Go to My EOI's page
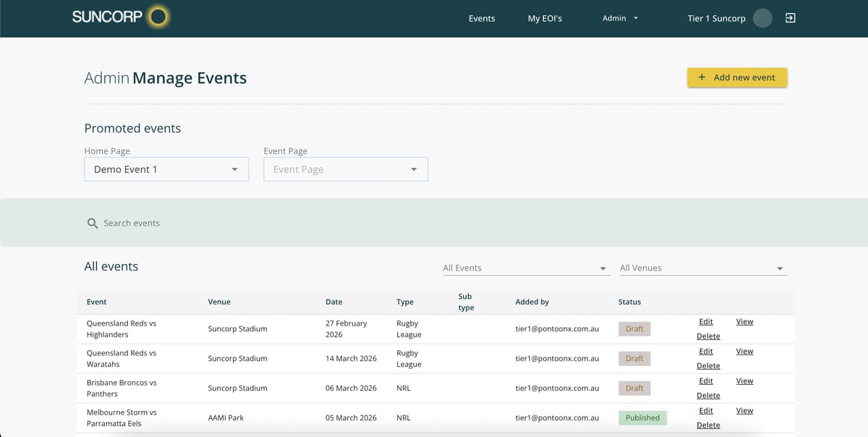Screen dimensions: 868x437 [545, 18]
